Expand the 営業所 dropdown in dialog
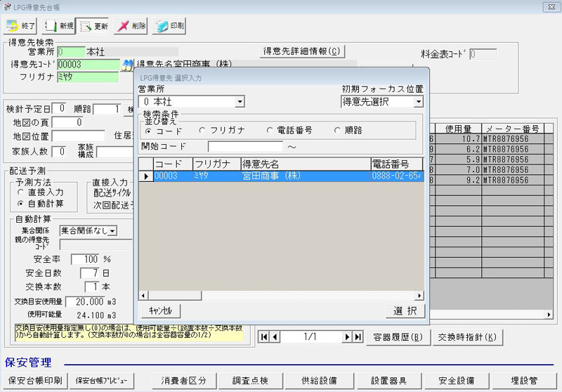 [x=240, y=102]
